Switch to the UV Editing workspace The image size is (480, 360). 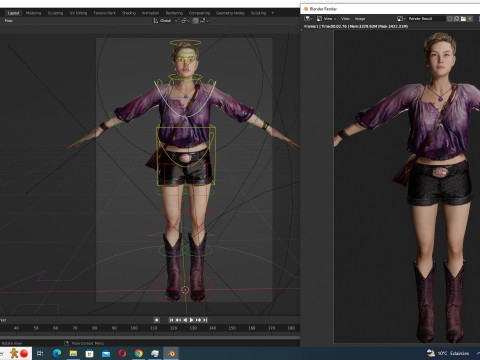[78, 13]
